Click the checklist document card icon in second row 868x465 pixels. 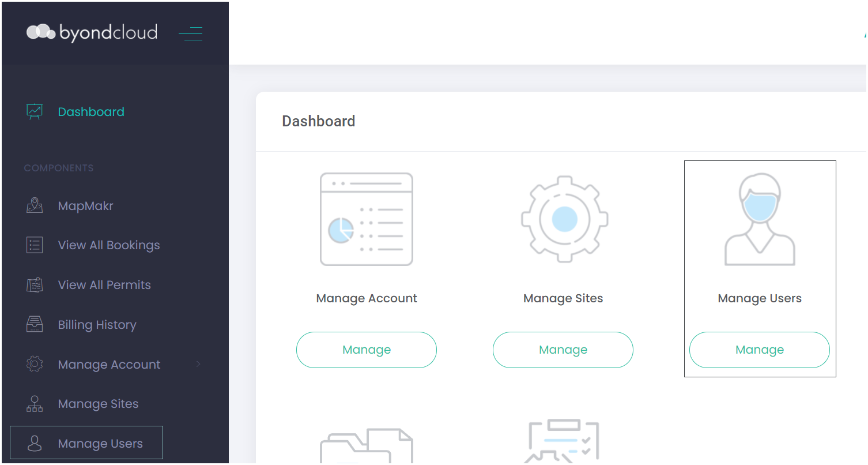(563, 441)
